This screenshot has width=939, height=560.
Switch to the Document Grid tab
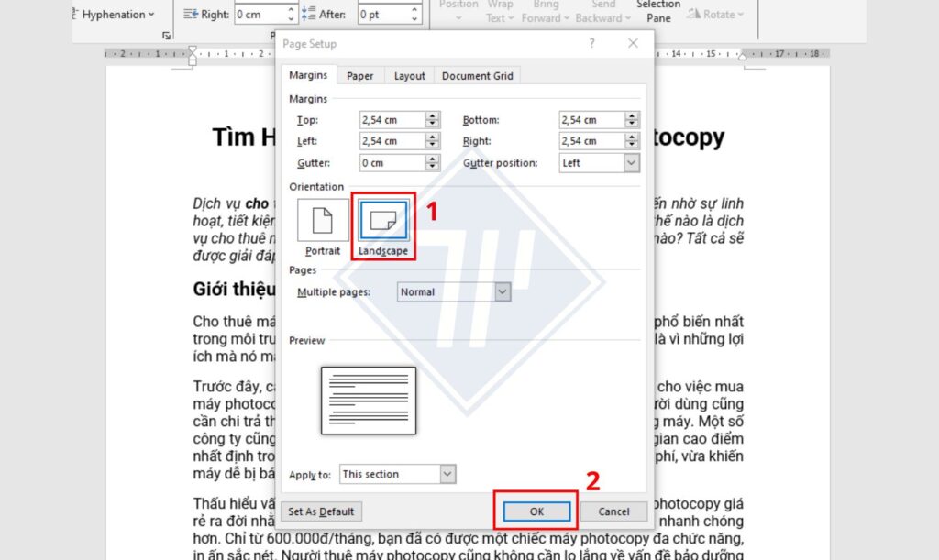click(x=477, y=76)
